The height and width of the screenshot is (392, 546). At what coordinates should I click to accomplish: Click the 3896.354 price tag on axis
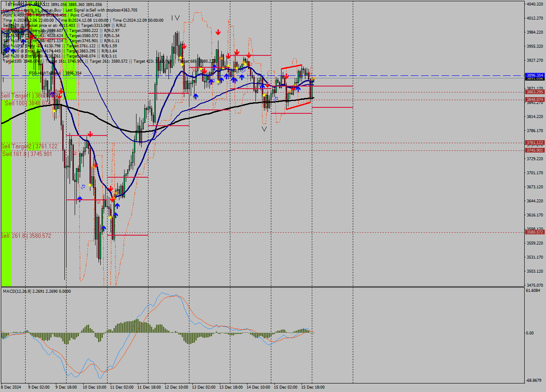point(534,75)
